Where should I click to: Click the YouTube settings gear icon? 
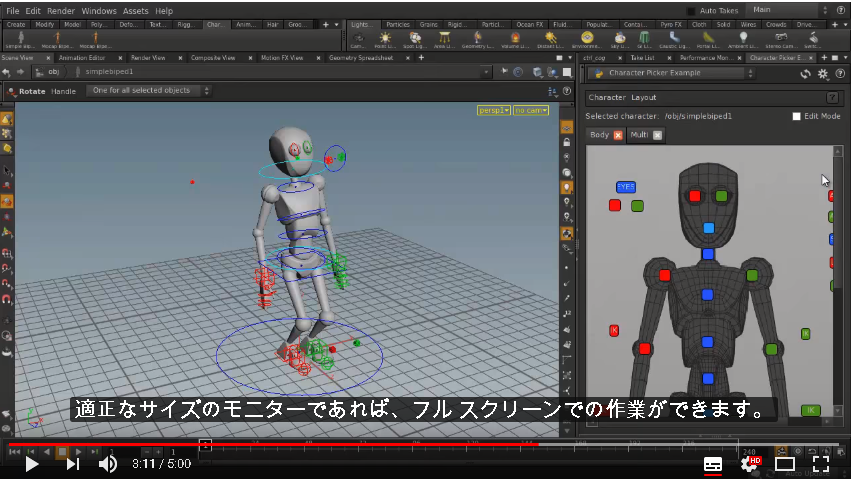click(x=749, y=464)
